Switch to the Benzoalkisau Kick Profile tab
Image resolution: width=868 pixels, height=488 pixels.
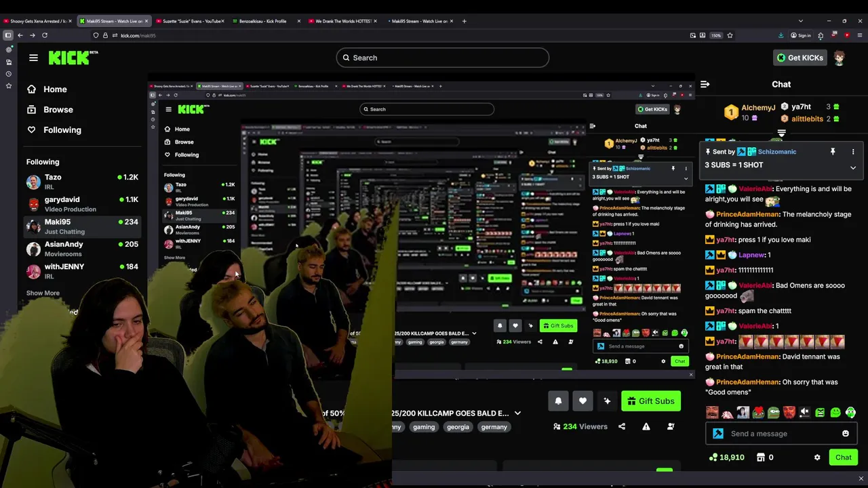pos(266,21)
